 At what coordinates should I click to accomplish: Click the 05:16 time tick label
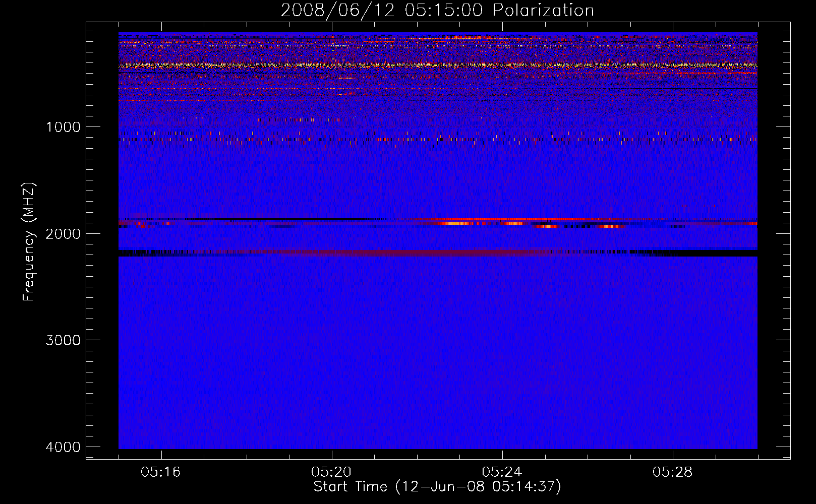(x=161, y=472)
